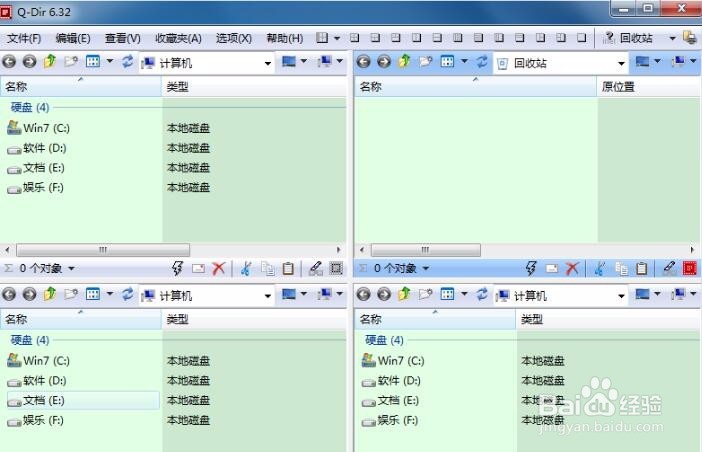702x452 pixels.
Task: Click delete red X in left status bar
Action: pos(218,269)
